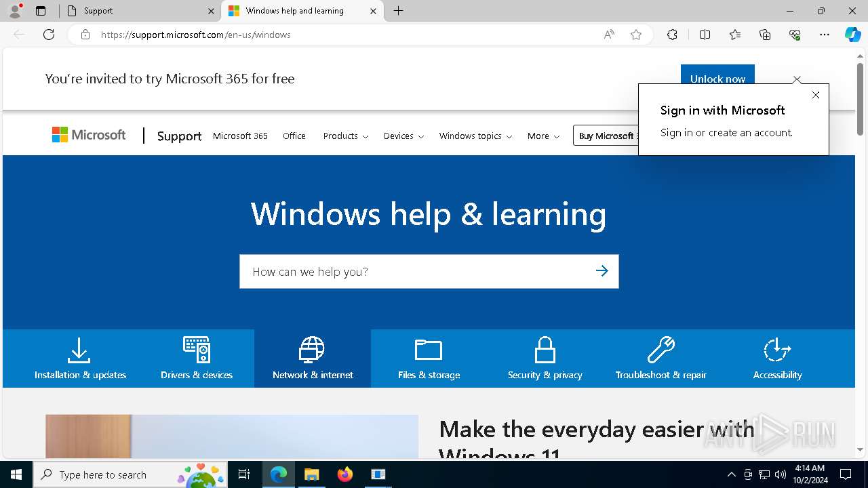Open Task View on taskbar

pyautogui.click(x=244, y=474)
